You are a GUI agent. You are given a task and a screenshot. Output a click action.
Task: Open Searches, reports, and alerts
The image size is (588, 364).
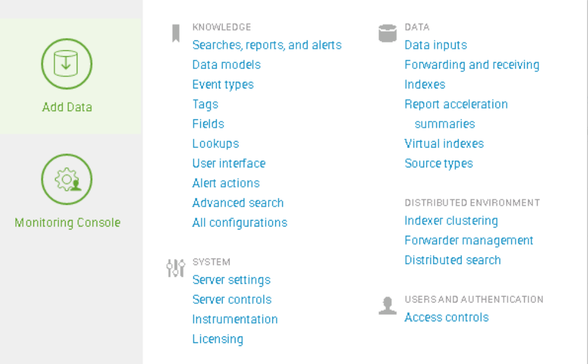tap(266, 45)
